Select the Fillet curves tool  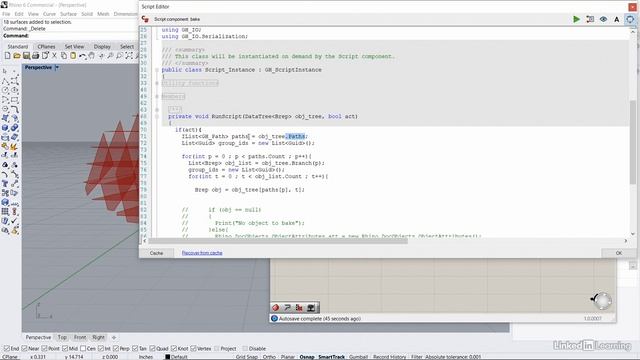[x=15, y=109]
